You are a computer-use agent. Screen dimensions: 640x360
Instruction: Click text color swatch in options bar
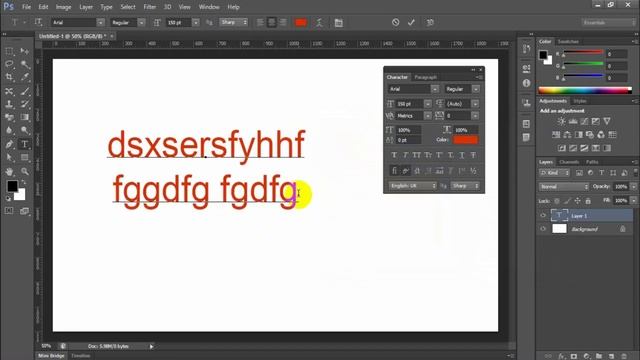[301, 22]
